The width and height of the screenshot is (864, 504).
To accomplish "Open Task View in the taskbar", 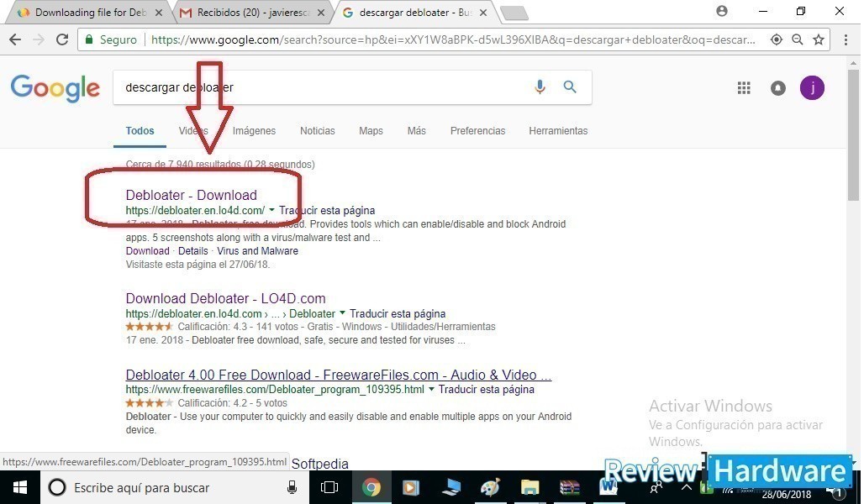I will tap(329, 487).
